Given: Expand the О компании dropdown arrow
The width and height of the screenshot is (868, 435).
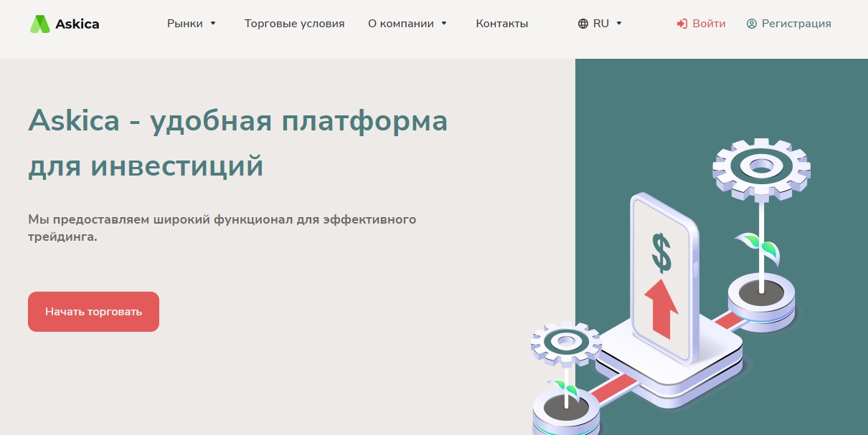Looking at the screenshot, I should 444,24.
